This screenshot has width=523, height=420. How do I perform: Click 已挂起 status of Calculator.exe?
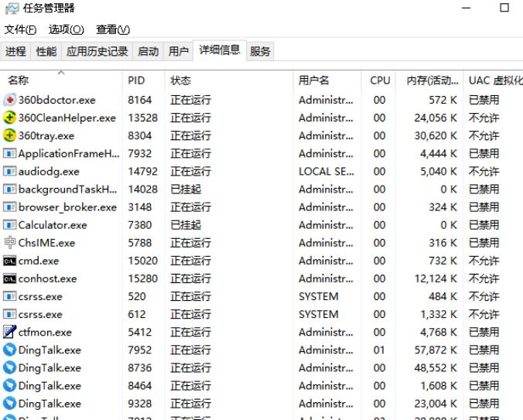186,225
